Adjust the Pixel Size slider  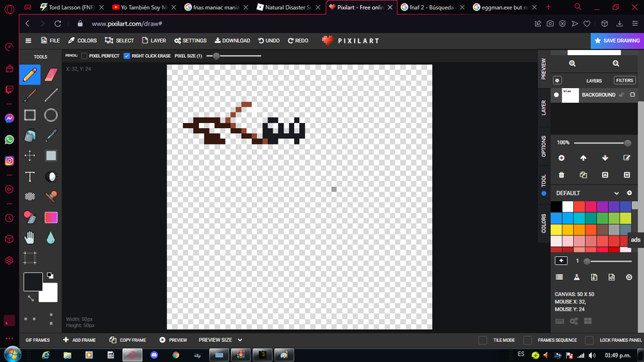(x=234, y=56)
